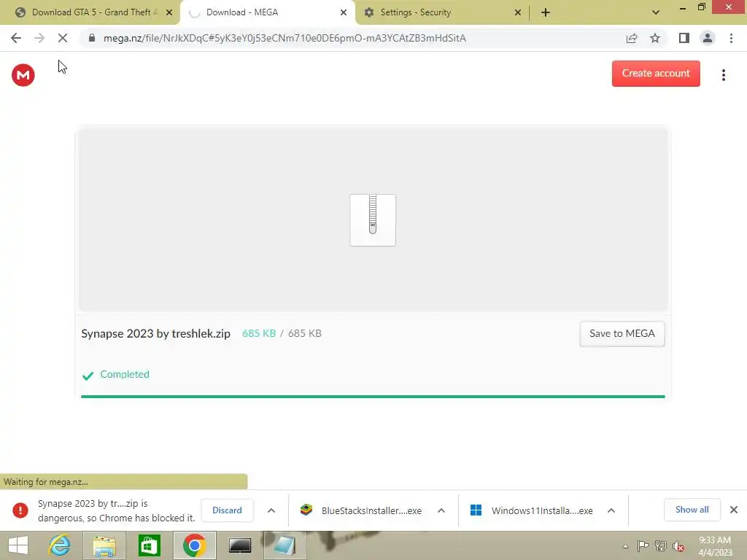Click the network tray icon
The image size is (747, 560).
coord(661,546)
